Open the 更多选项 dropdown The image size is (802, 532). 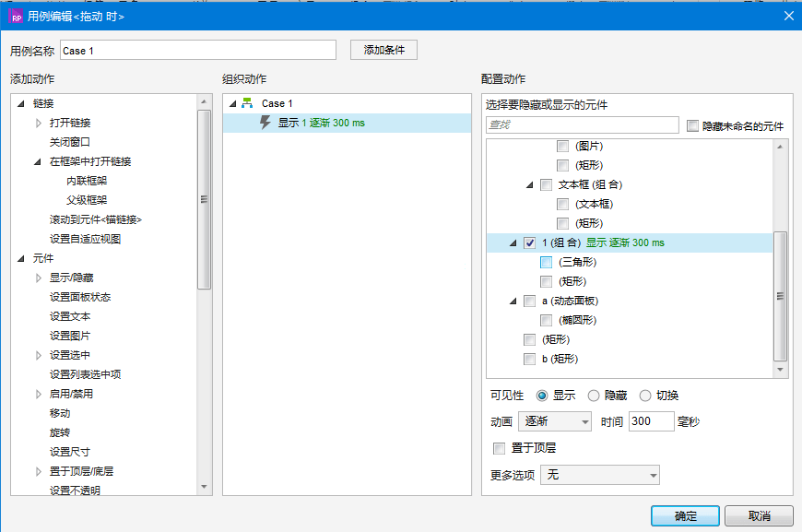pos(599,475)
